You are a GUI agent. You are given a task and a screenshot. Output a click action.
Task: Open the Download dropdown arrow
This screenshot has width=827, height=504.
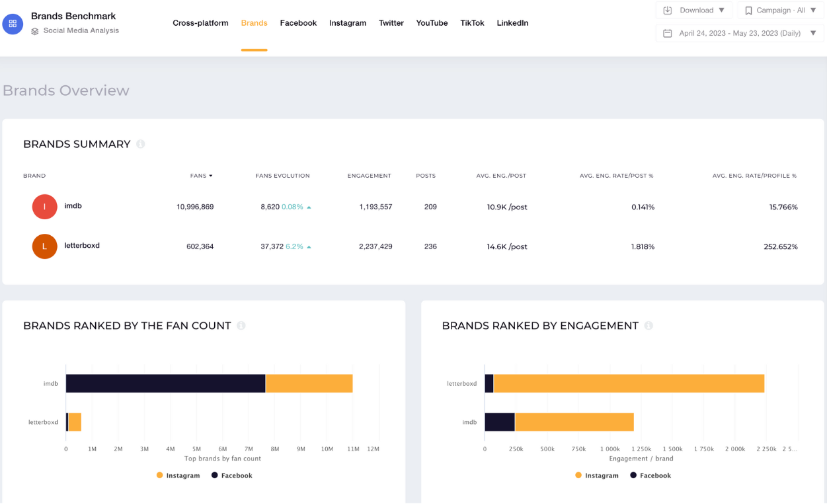(722, 10)
